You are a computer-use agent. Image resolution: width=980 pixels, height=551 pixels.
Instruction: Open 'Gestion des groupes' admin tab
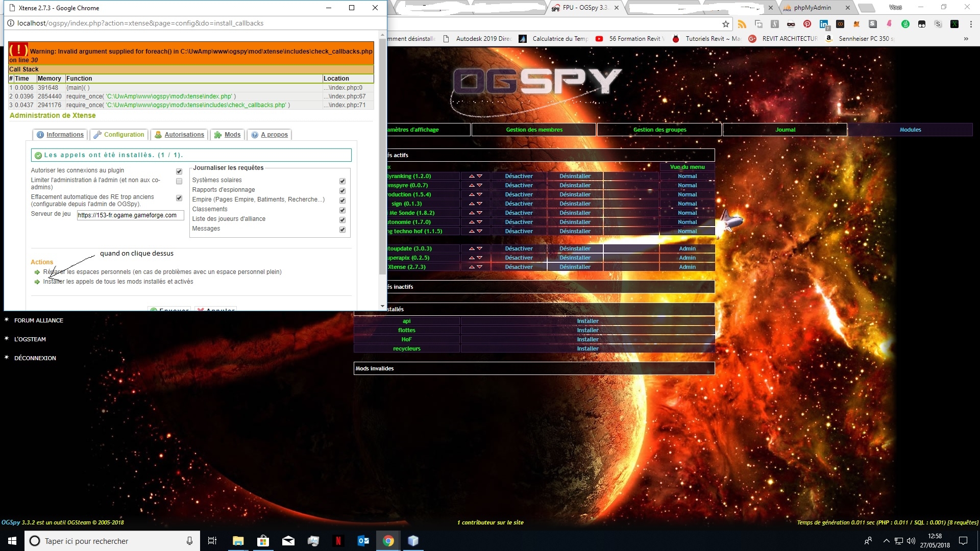pos(659,130)
